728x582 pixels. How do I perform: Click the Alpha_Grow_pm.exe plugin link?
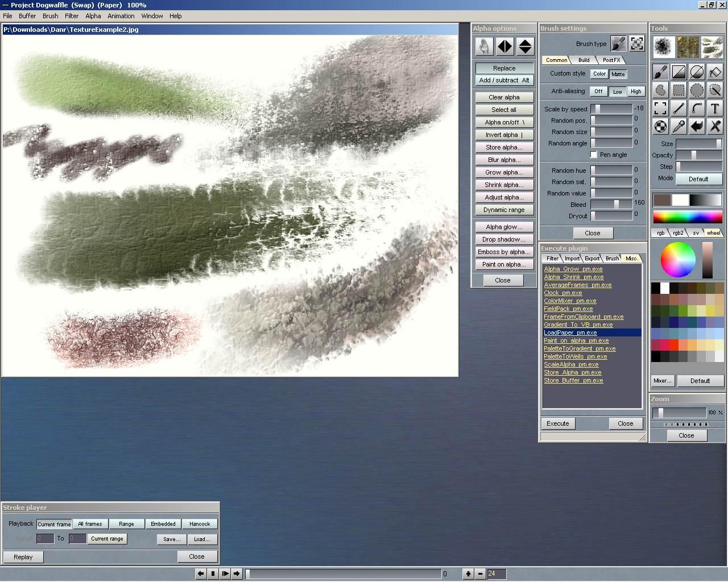click(x=573, y=269)
